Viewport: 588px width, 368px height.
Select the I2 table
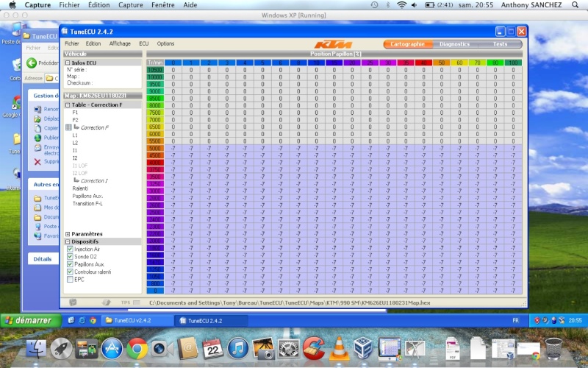click(x=75, y=158)
